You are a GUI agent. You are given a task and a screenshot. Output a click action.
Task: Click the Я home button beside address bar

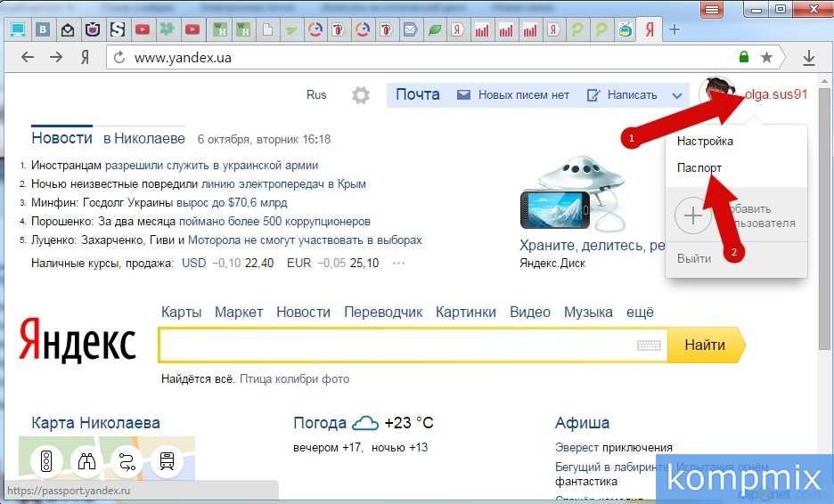click(x=85, y=57)
